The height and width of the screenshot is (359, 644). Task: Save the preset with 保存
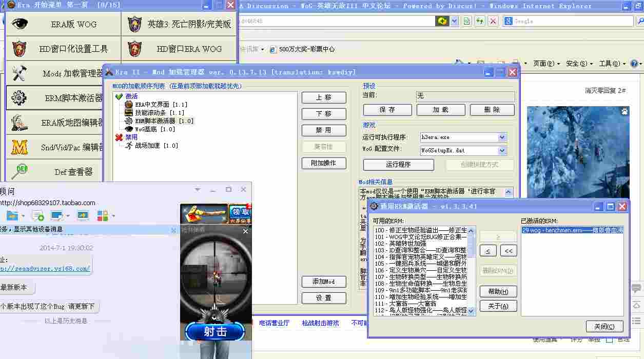pyautogui.click(x=387, y=110)
